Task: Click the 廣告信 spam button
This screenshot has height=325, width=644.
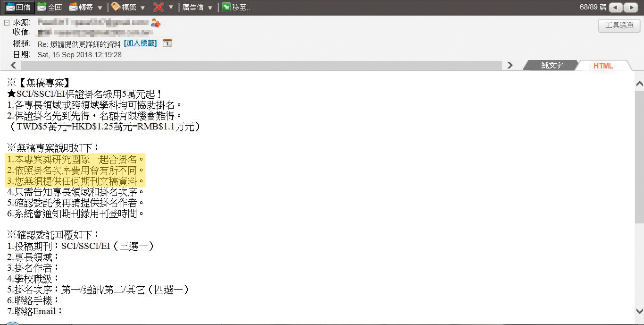Action: (x=193, y=8)
